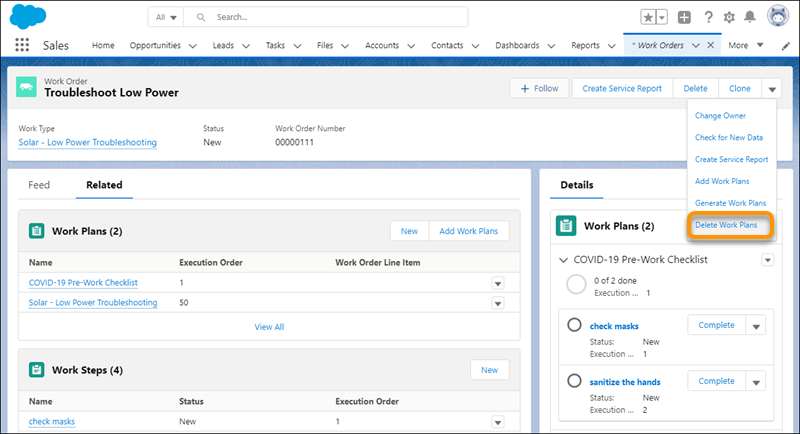Toggle the COVID-19 Pre-Work Checklist progress circle

click(576, 285)
